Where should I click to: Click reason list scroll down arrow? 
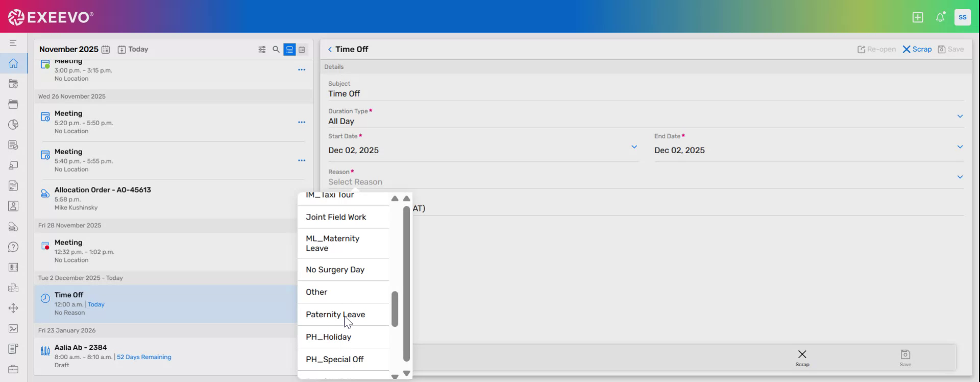tap(395, 376)
